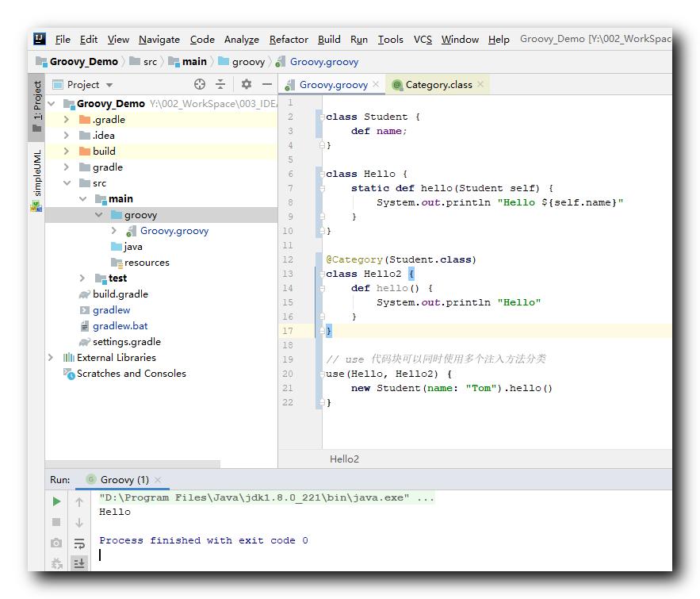Hide the Project panel with minus icon

(x=267, y=84)
